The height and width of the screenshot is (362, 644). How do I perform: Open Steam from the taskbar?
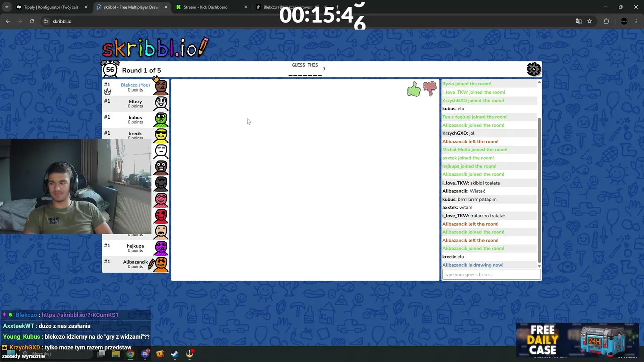(x=175, y=354)
